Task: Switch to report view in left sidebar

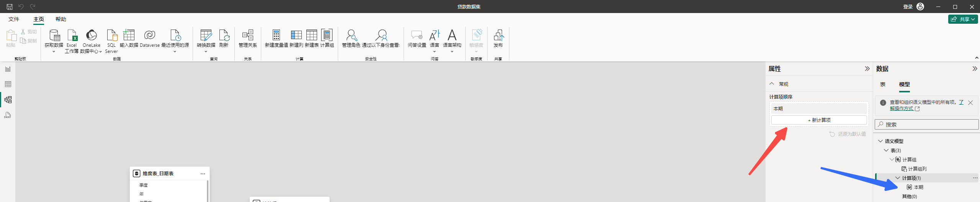Action: tap(8, 69)
